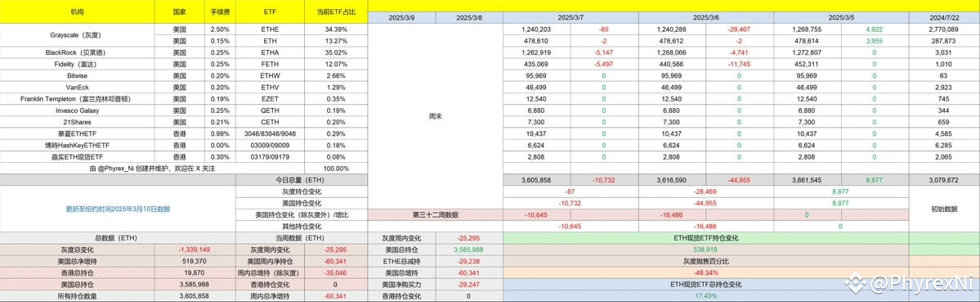Select the 2025/3/6 date header
Screen dimensions: 980x302
705,18
